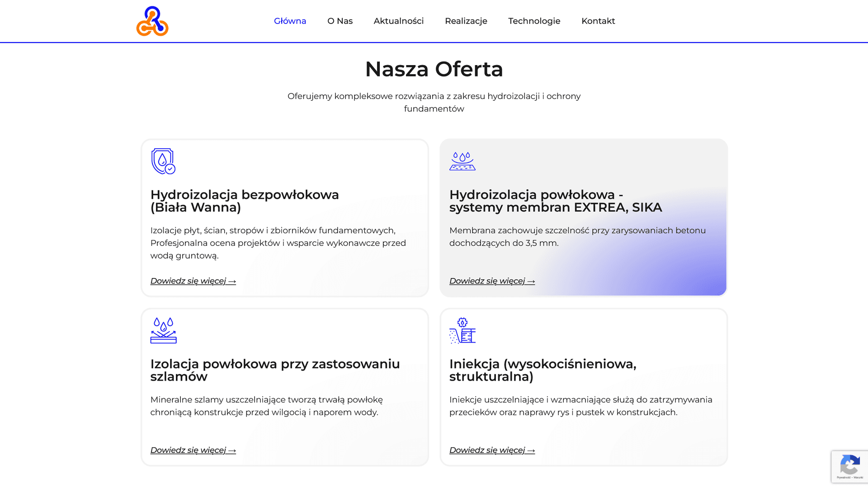Screen dimensions: 868x490
Task: Click the reCAPTCHA badge icon
Action: pos(849,465)
